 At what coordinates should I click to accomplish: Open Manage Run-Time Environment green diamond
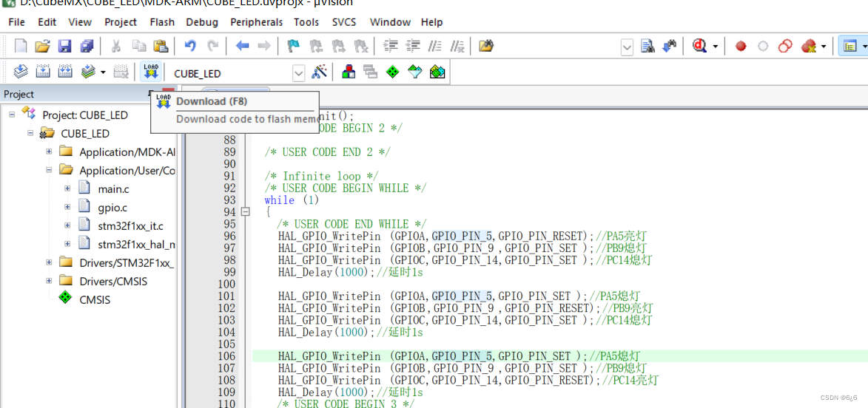[393, 71]
